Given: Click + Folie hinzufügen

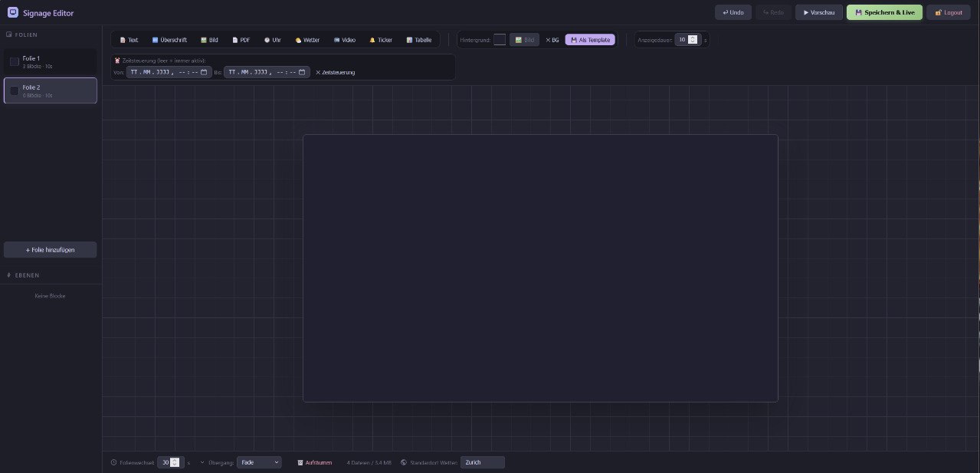Looking at the screenshot, I should pyautogui.click(x=51, y=250).
